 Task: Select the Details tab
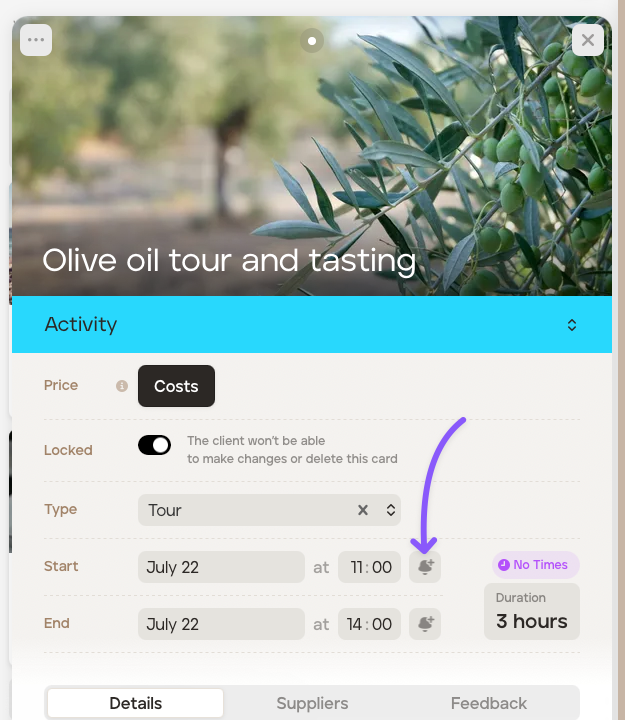tap(136, 703)
